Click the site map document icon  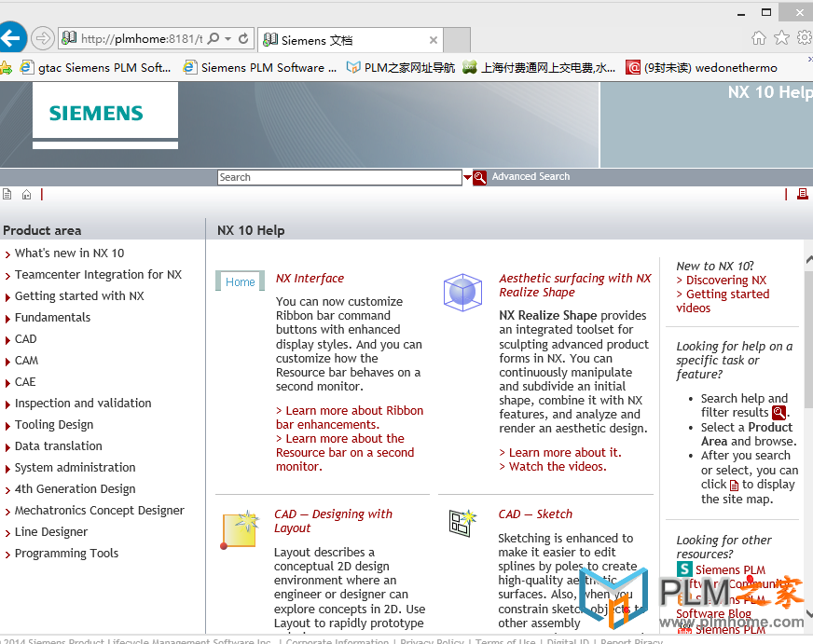[7, 194]
